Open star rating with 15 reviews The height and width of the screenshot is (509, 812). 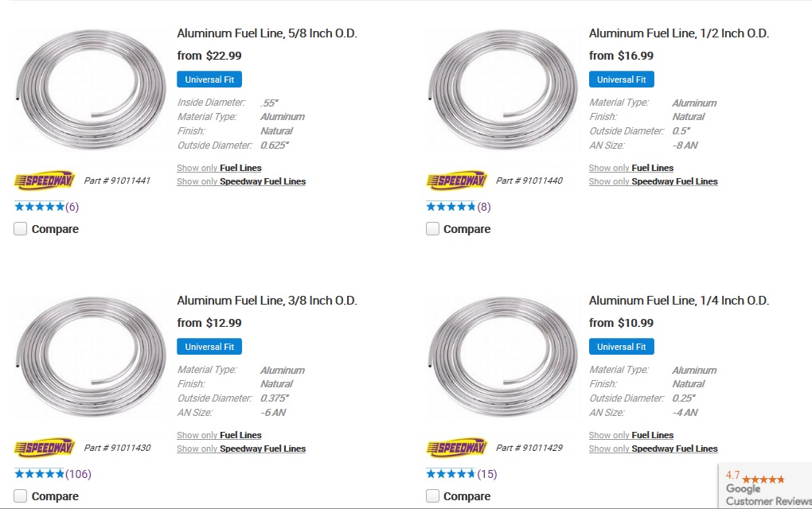[x=461, y=474]
